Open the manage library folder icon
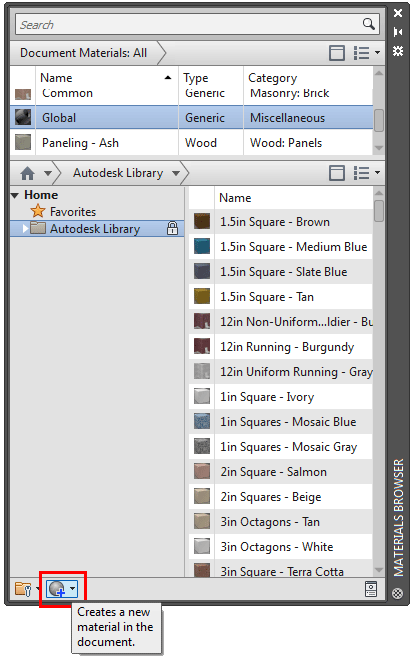This screenshot has height=660, width=414. 23,589
